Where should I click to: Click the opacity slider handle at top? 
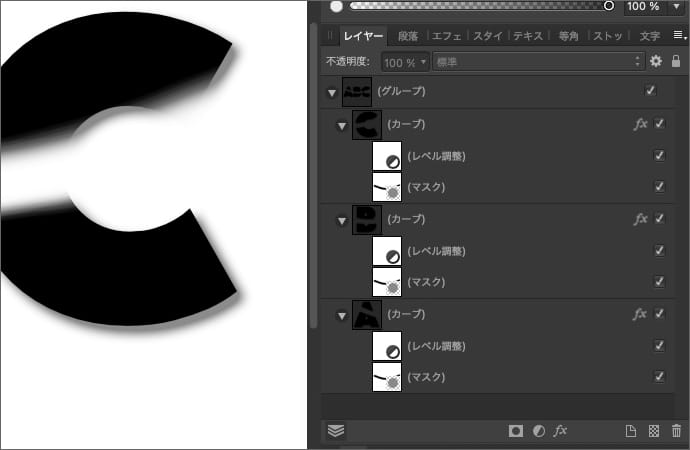point(608,5)
